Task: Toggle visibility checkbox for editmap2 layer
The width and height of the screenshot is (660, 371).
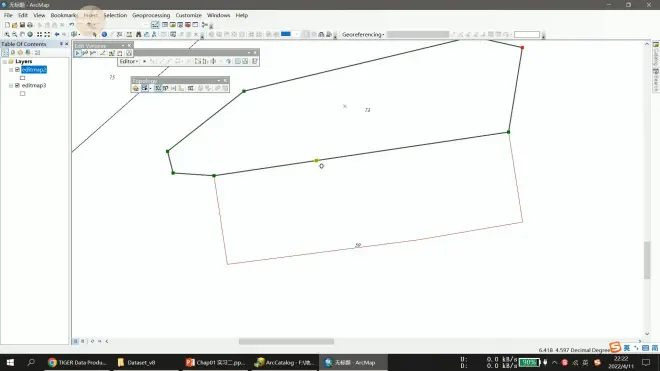Action: (x=17, y=69)
